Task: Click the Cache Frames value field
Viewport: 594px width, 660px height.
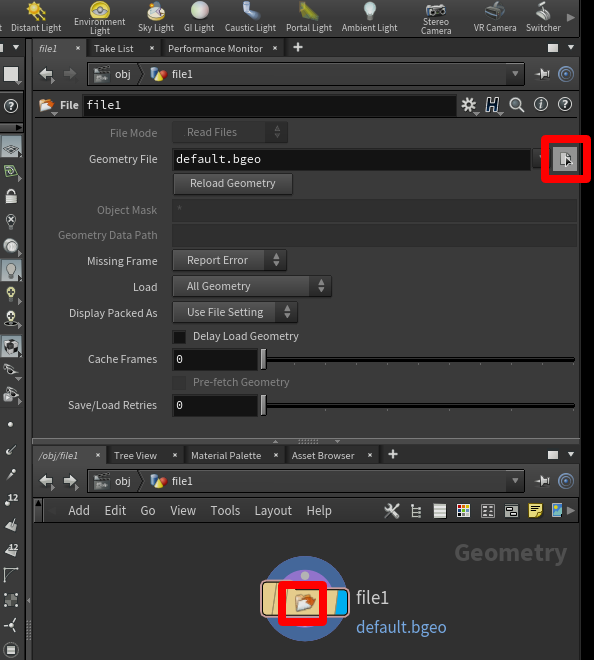Action: click(215, 359)
